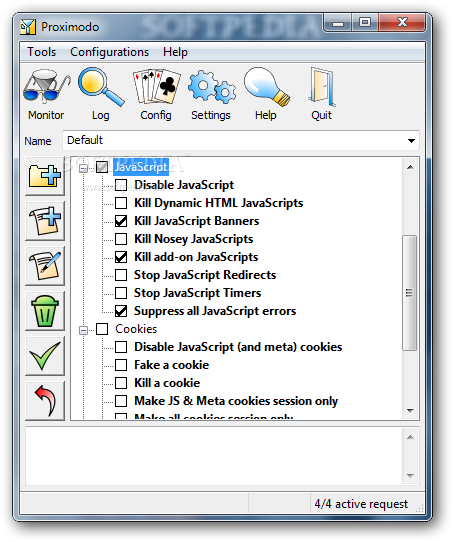
Task: Click filter tree scrollbar down arrow
Action: 410,411
